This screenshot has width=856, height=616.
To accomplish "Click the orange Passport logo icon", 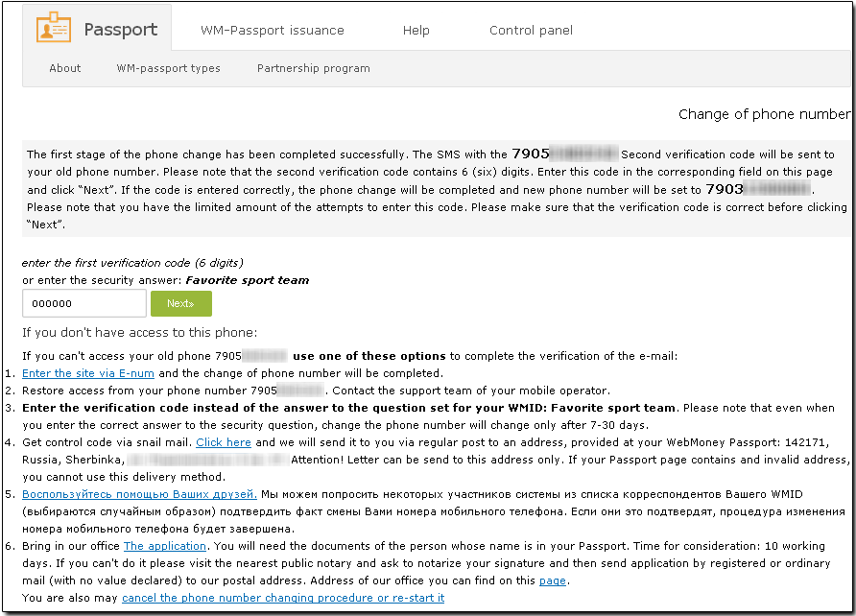I will [54, 29].
